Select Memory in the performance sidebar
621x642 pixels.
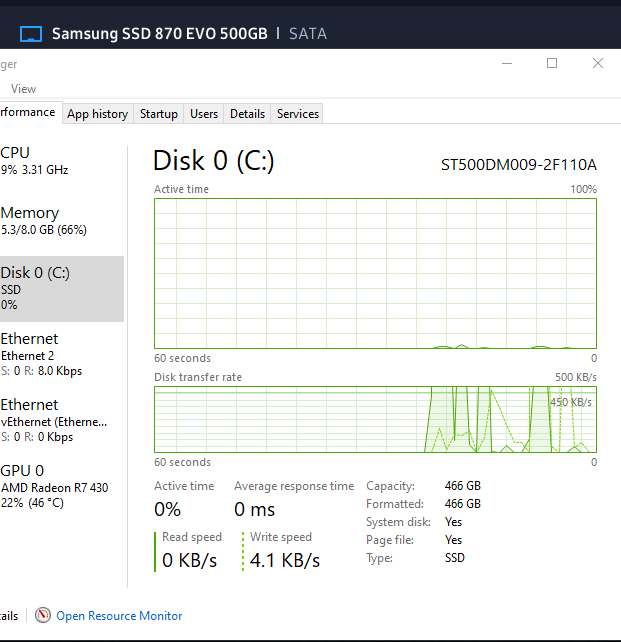pos(61,221)
